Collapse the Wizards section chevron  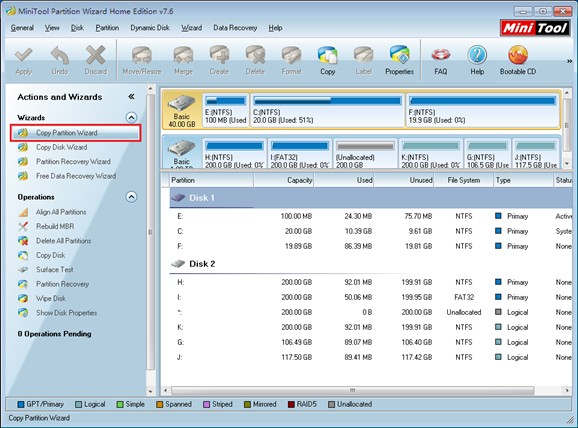[x=131, y=118]
